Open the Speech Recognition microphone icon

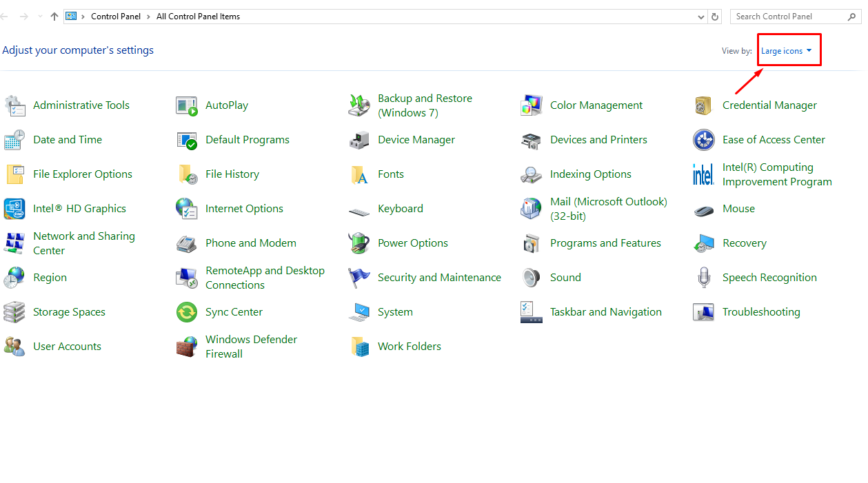coord(704,278)
